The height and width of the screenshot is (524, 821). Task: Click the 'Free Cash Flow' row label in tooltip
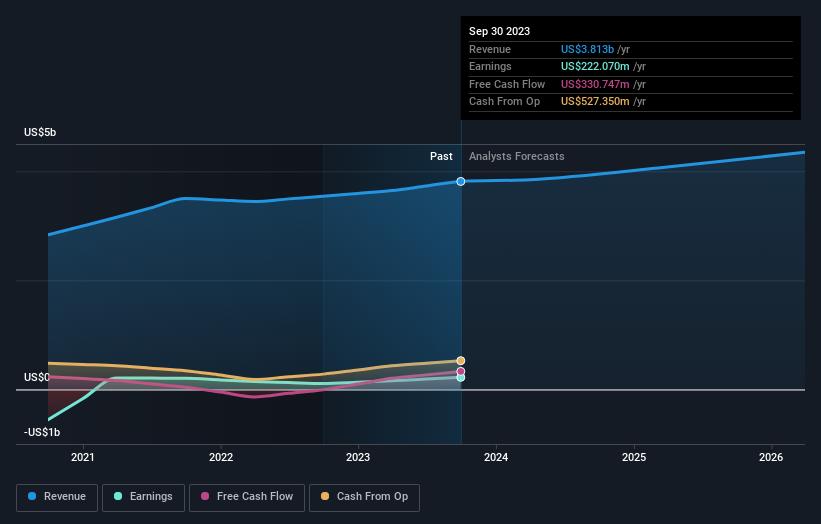pos(507,84)
